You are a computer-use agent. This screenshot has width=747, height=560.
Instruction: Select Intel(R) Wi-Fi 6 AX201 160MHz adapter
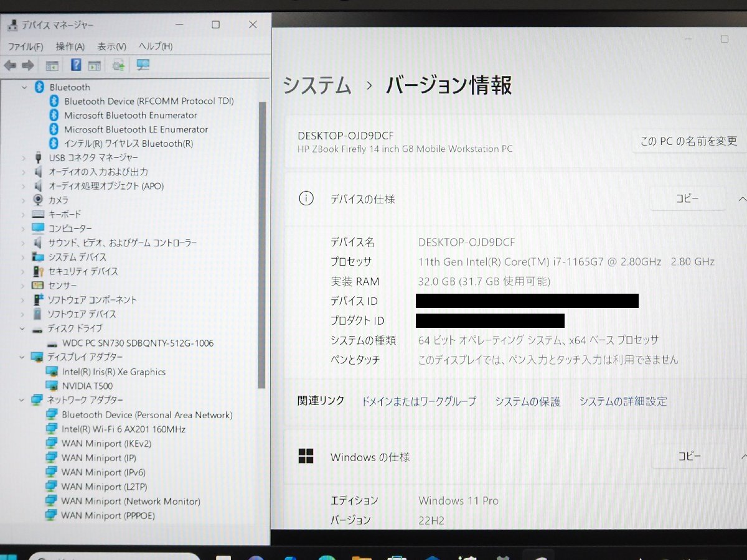click(x=123, y=429)
